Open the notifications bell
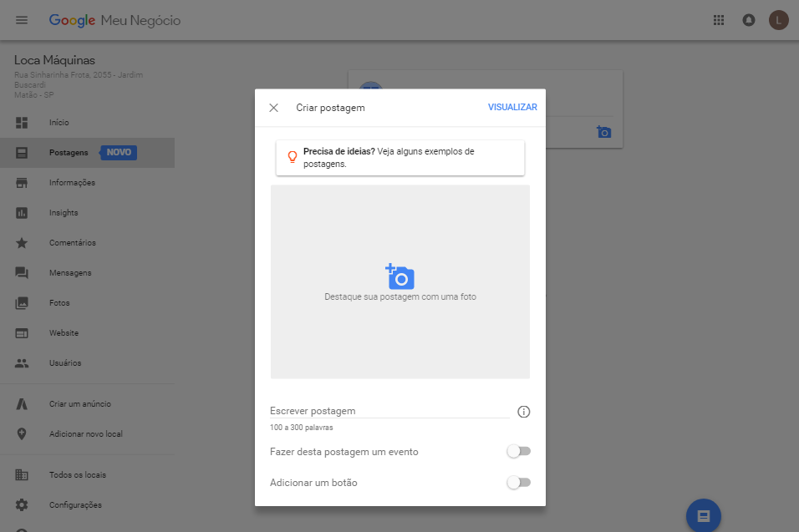799x532 pixels. point(749,20)
